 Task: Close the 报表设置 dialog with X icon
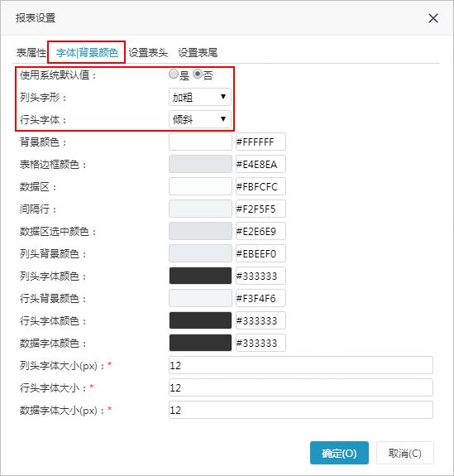pyautogui.click(x=433, y=18)
